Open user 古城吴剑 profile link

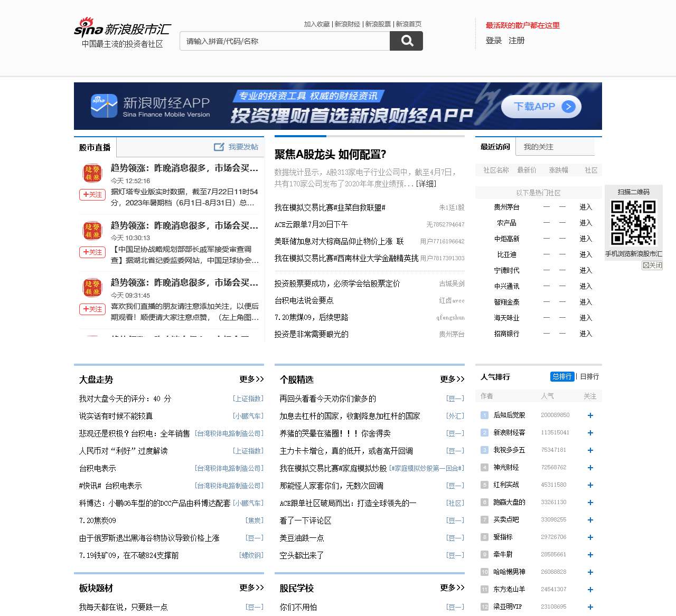click(x=452, y=283)
